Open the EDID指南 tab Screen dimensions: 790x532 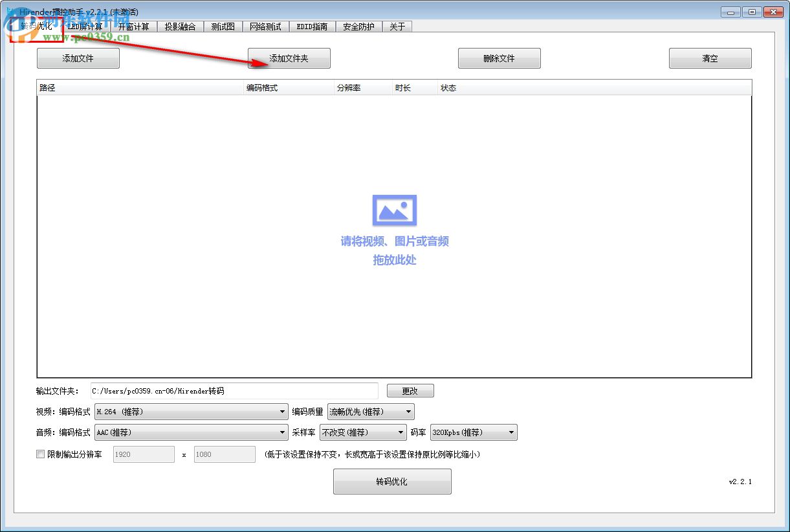coord(313,27)
